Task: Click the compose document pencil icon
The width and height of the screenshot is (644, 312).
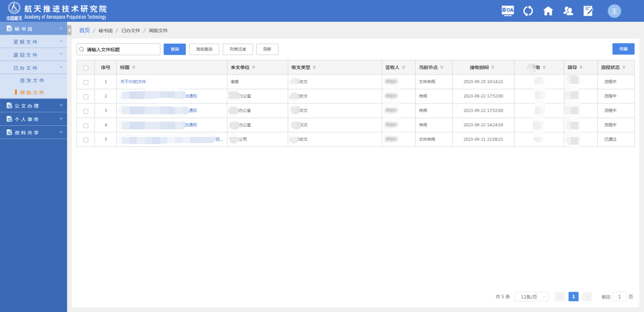Action: (588, 11)
